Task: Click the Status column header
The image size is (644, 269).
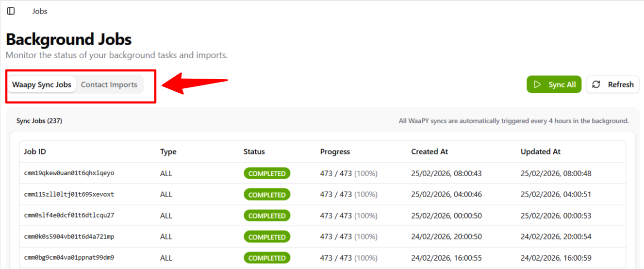Action: [x=254, y=151]
